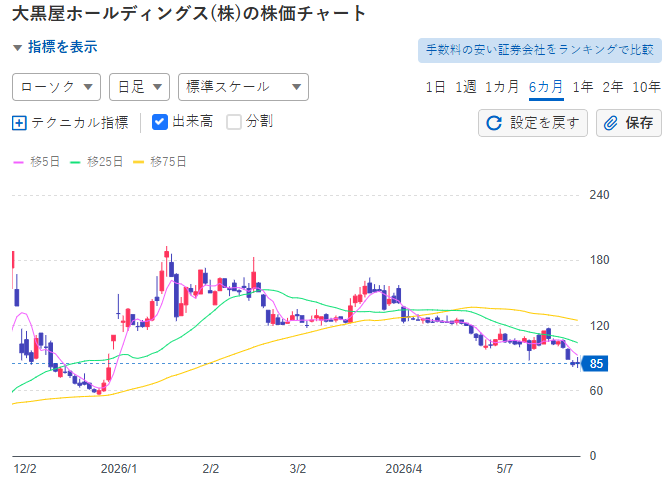The height and width of the screenshot is (481, 664).
Task: Select the 6カ月 period tab
Action: 546,87
